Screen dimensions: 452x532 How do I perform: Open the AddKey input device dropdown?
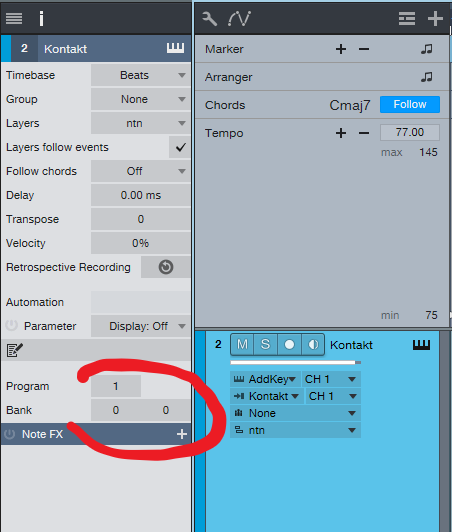[x=265, y=379]
